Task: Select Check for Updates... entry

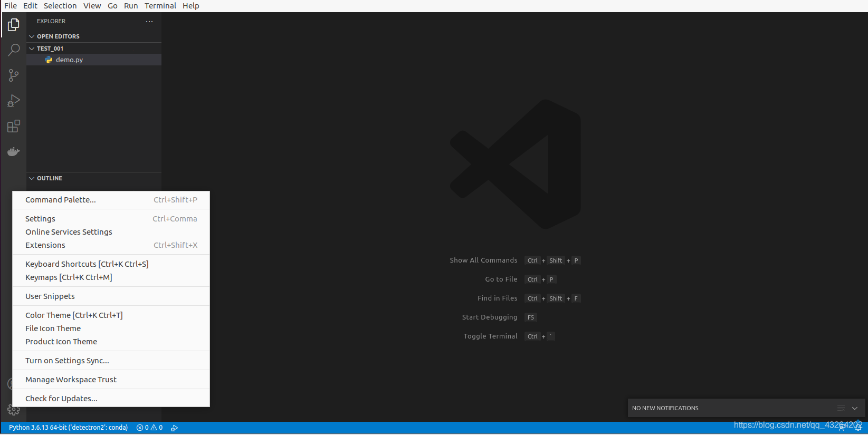Action: point(111,399)
